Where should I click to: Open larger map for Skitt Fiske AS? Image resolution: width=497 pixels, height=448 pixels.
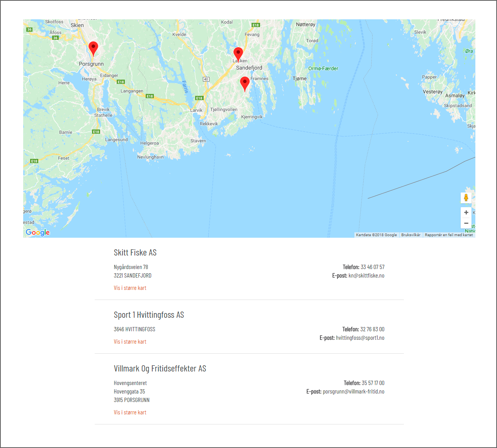130,288
